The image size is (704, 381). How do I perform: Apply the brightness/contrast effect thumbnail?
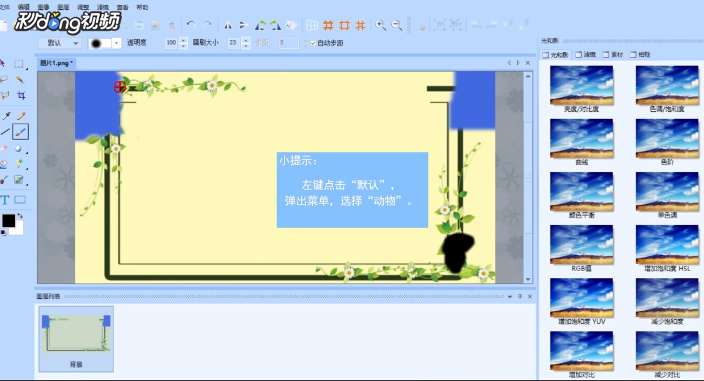[x=581, y=85]
